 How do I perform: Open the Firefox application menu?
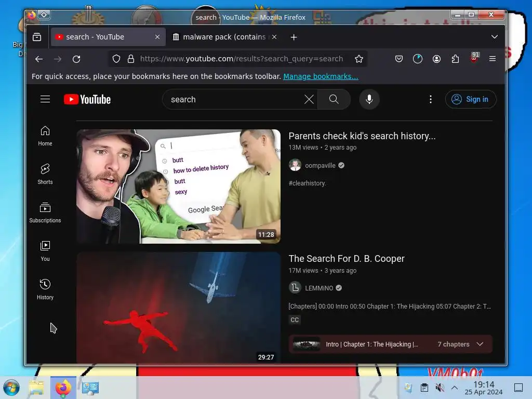(493, 59)
